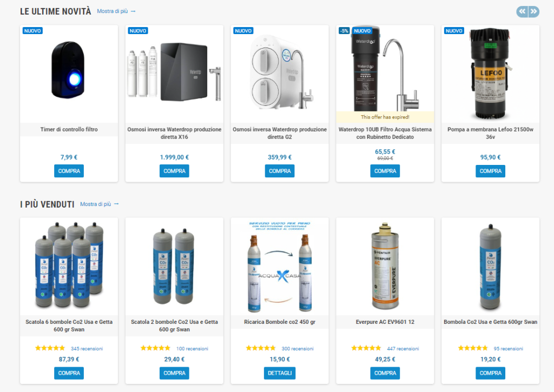Click the five-star rating of Bombola Co2 600gr Swan
The width and height of the screenshot is (554, 392).
[473, 348]
